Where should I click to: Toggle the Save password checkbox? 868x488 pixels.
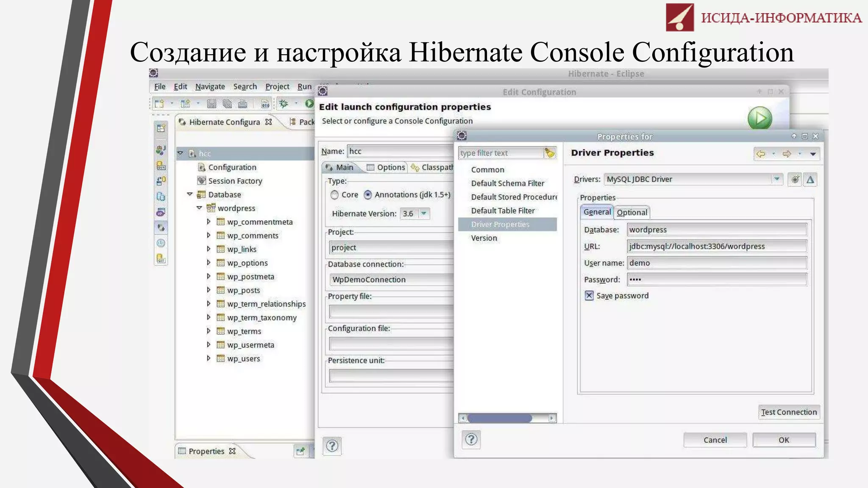tap(589, 296)
